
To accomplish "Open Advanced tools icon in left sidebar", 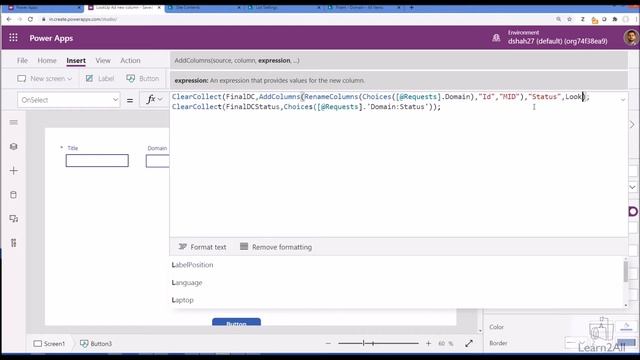I will [x=13, y=243].
